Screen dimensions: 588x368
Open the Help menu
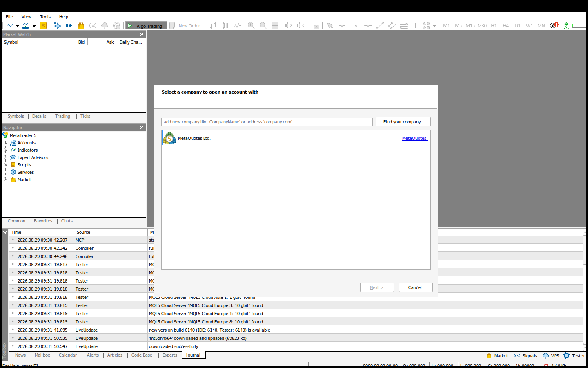click(x=64, y=17)
